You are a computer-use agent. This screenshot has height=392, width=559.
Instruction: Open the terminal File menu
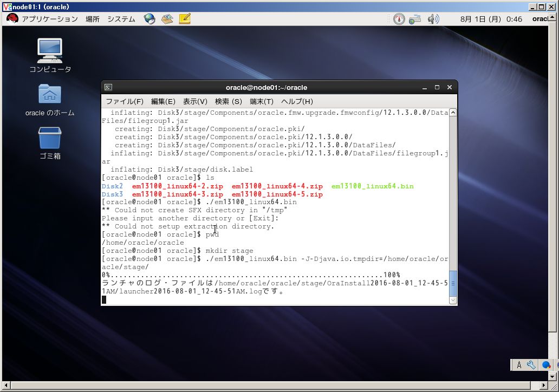coord(125,102)
